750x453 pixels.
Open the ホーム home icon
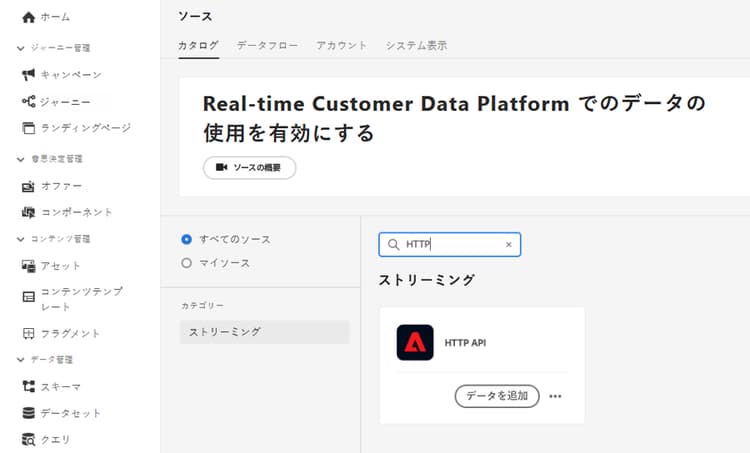[x=29, y=18]
